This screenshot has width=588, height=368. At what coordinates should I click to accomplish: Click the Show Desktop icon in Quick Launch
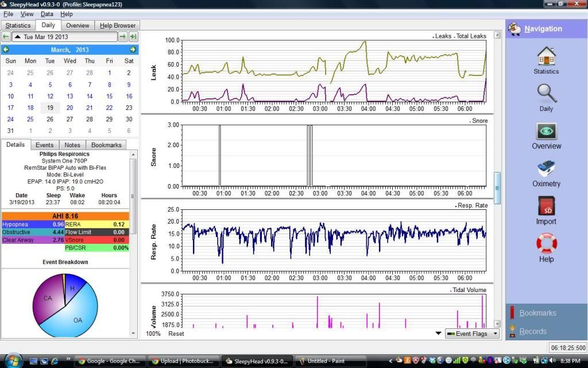click(x=33, y=361)
